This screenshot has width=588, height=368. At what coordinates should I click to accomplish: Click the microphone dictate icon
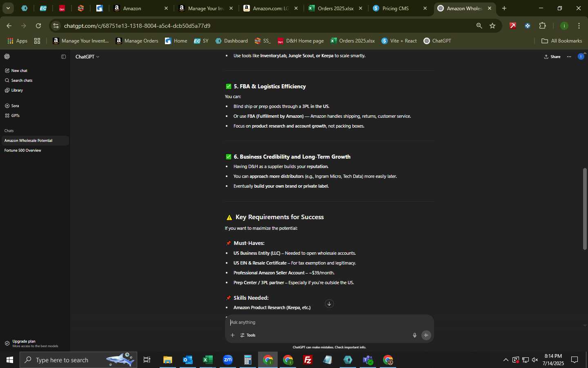(414, 335)
